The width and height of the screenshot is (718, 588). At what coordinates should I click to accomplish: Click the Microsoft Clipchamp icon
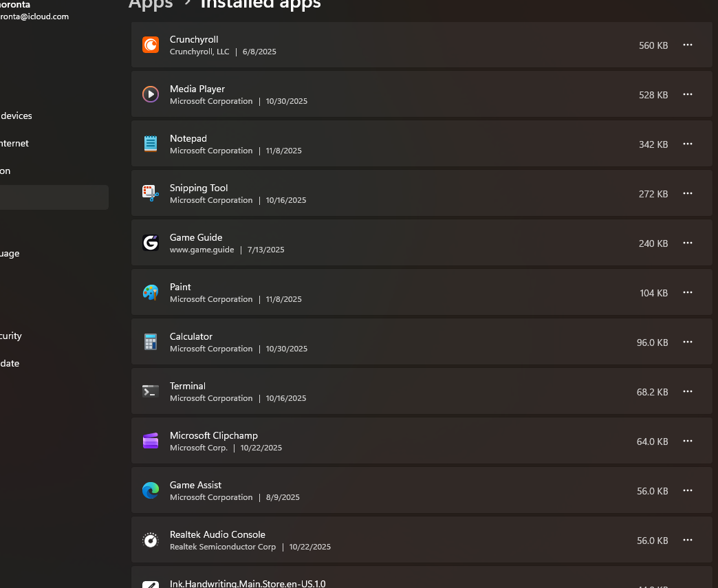click(151, 441)
